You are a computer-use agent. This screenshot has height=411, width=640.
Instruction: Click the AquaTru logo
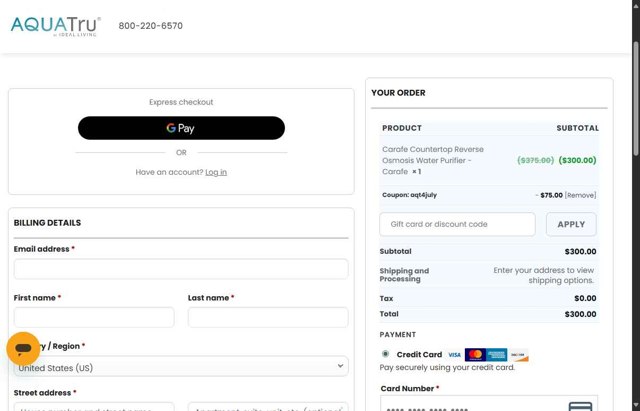(56, 26)
